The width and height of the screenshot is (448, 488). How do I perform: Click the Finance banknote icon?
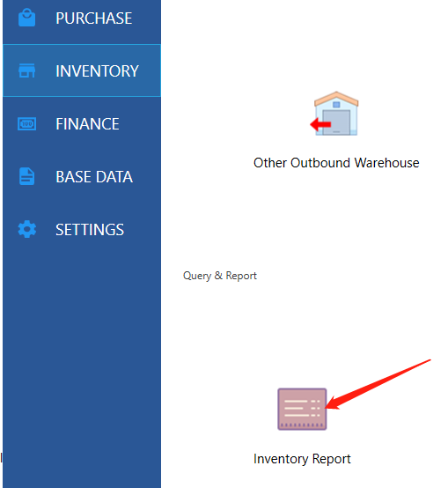pyautogui.click(x=26, y=123)
